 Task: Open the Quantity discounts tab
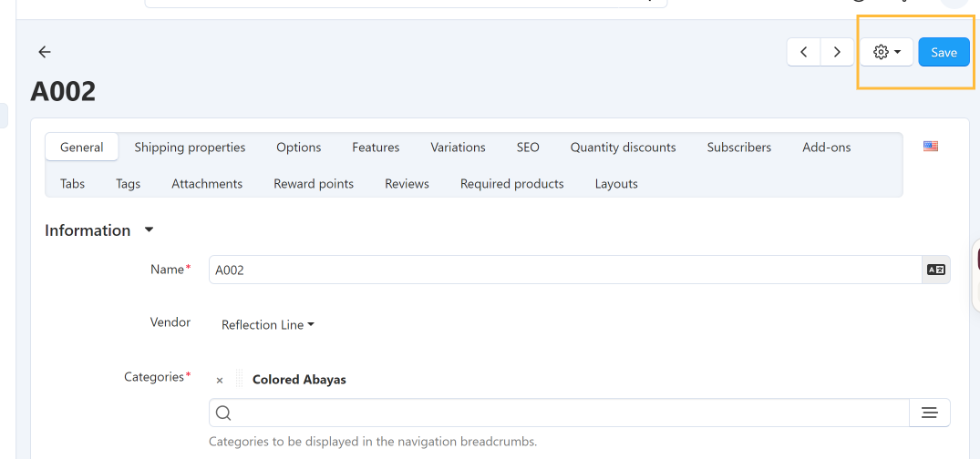624,148
